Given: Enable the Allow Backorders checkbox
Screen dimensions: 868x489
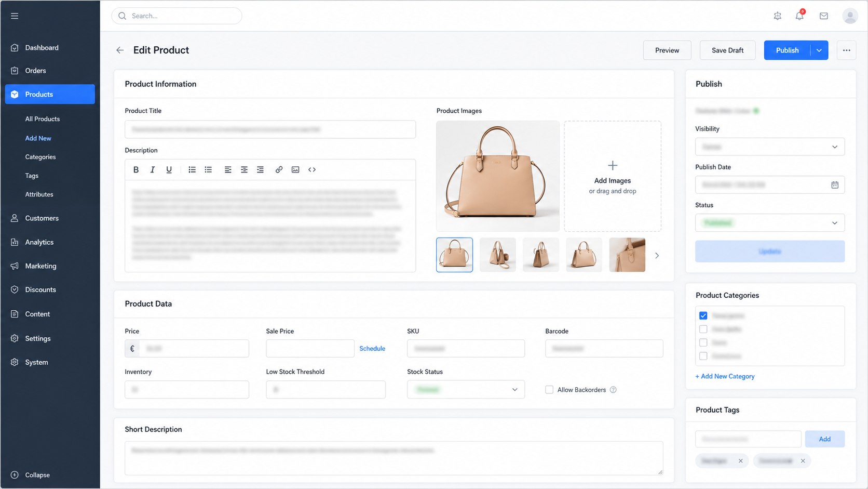Looking at the screenshot, I should click(x=549, y=390).
